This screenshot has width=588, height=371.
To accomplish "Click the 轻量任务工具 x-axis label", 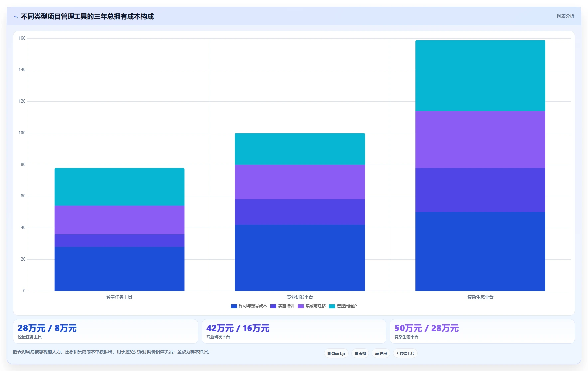I will [x=119, y=297].
